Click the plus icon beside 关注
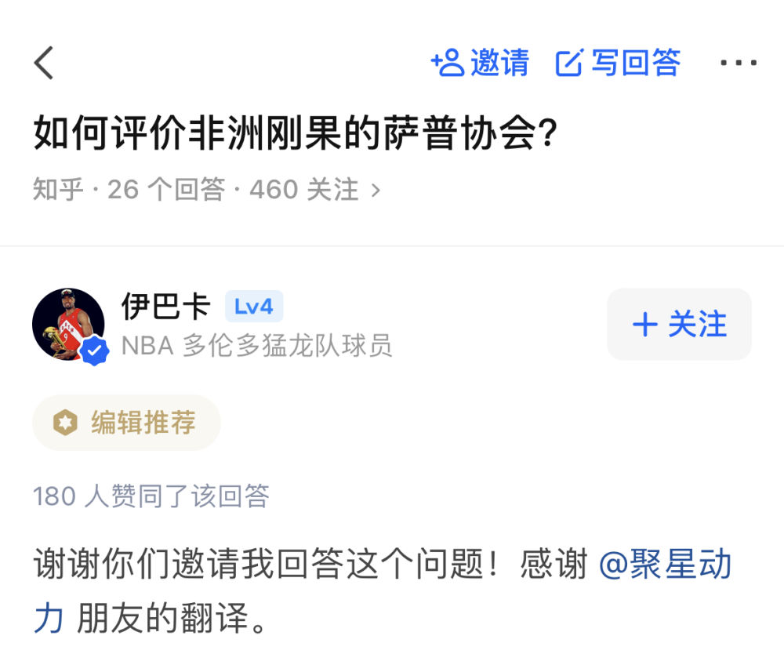 (x=644, y=325)
